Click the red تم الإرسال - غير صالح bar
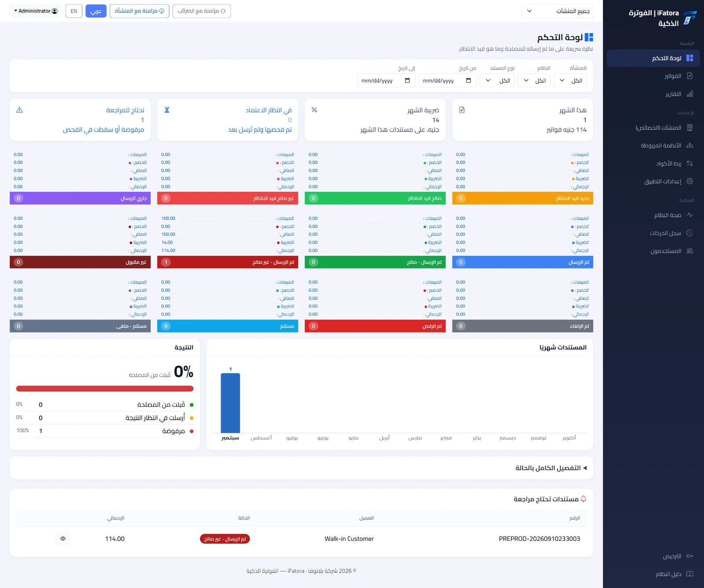This screenshot has height=588, width=704. (x=227, y=262)
